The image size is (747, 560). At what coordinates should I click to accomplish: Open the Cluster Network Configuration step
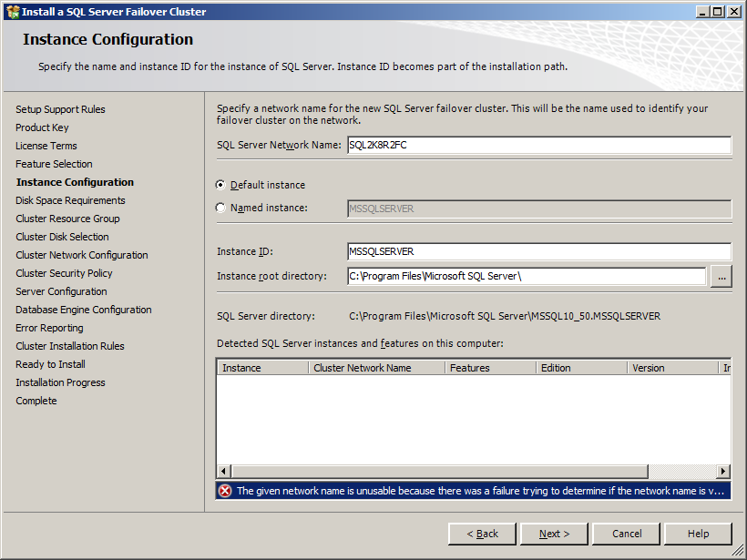pos(82,255)
